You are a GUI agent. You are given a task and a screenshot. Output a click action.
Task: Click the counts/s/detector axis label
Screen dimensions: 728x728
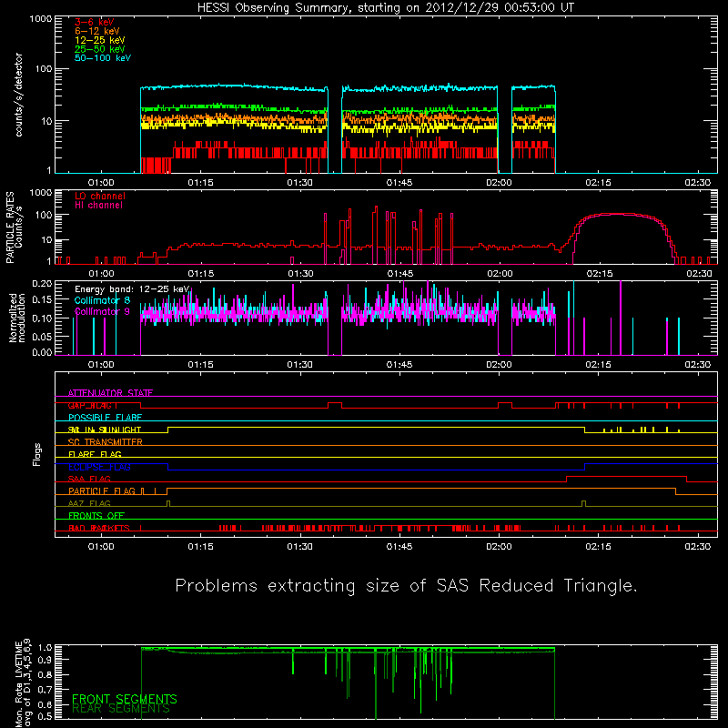tap(19, 95)
